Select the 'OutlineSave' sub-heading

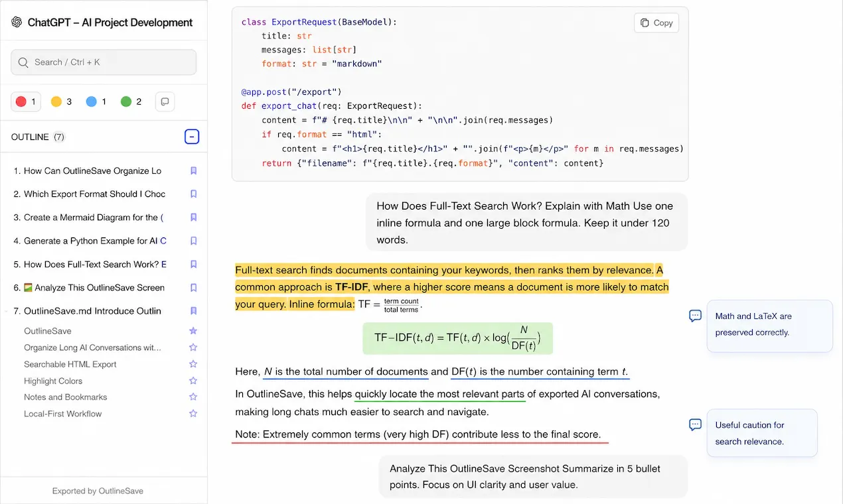point(48,331)
